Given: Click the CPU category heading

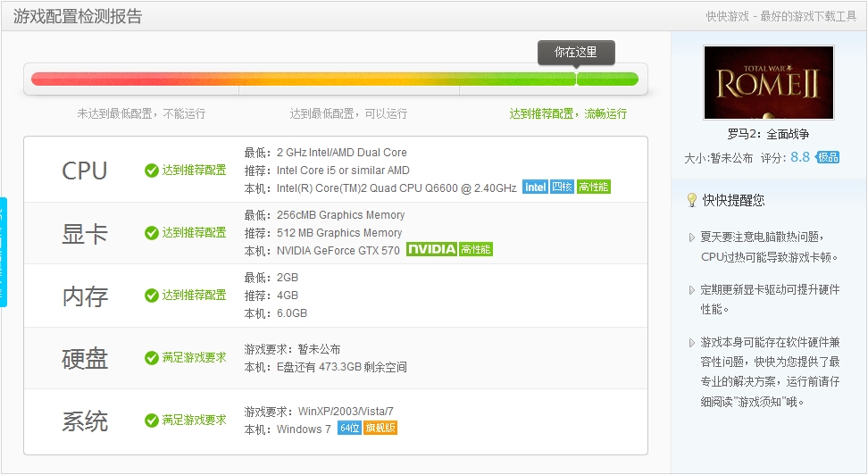Looking at the screenshot, I should pos(84,171).
